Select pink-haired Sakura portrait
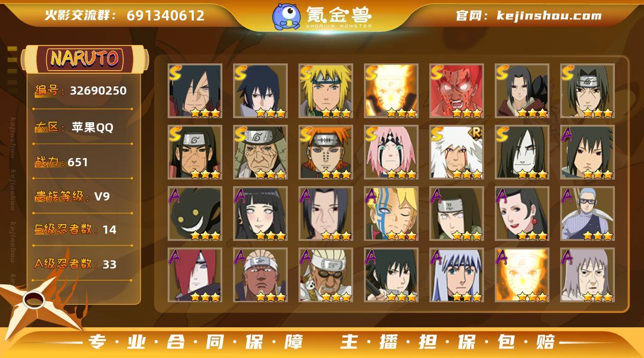 click(391, 152)
